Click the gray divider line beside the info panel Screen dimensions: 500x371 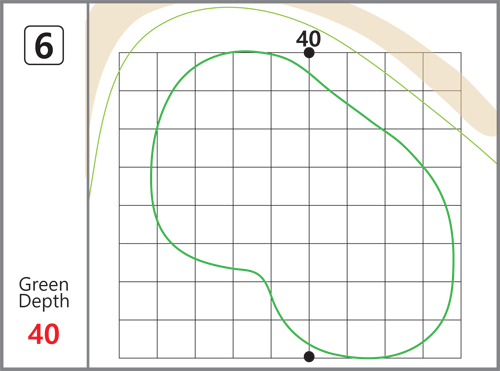click(88, 185)
